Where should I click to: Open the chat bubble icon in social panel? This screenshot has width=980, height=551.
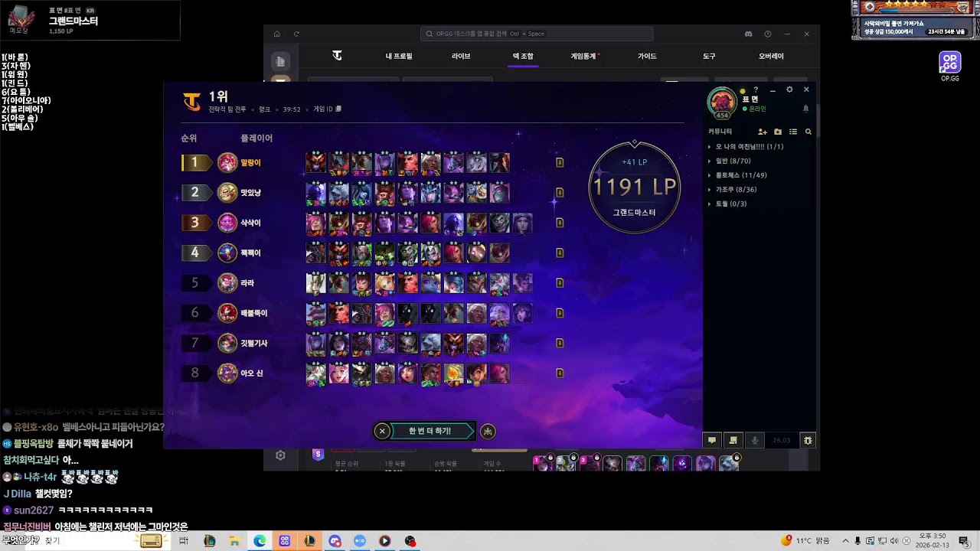coord(712,440)
